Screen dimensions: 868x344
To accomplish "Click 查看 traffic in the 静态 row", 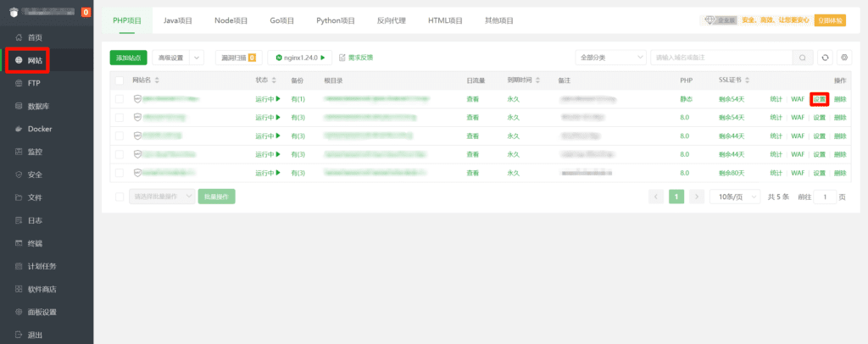I will pyautogui.click(x=473, y=99).
